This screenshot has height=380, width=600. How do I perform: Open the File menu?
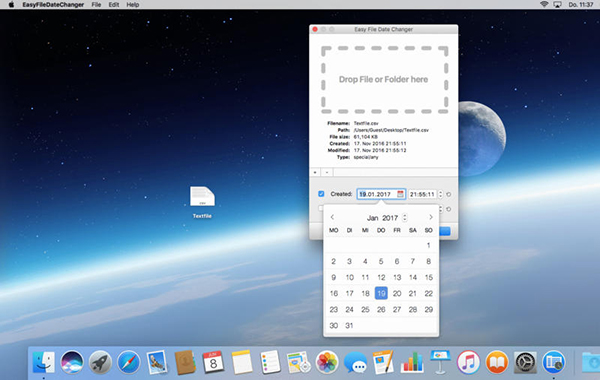tap(96, 5)
